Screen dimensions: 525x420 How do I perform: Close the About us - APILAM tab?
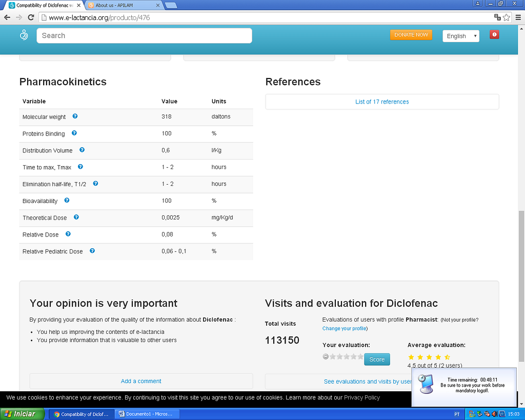158,5
